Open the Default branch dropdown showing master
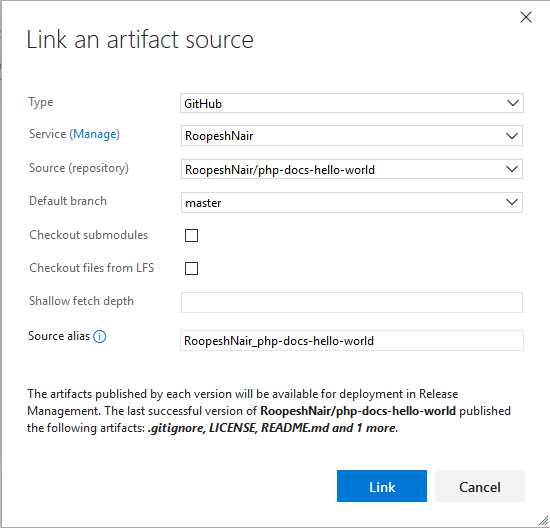Viewport: 550px width, 528px height. coord(352,202)
